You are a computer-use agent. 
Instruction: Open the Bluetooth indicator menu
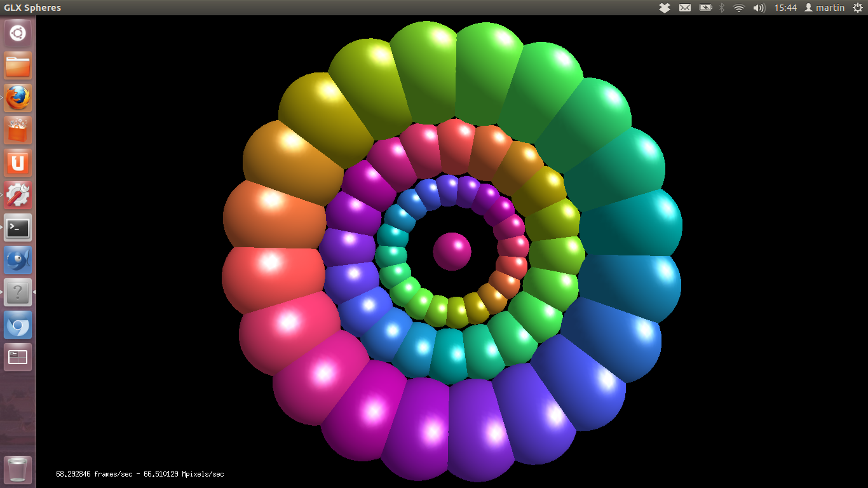click(x=722, y=8)
